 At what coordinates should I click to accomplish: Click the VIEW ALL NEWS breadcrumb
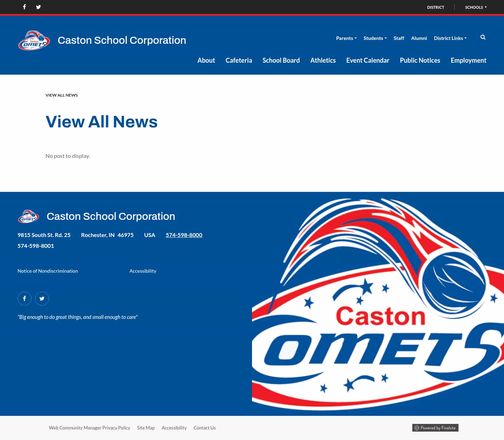[61, 95]
